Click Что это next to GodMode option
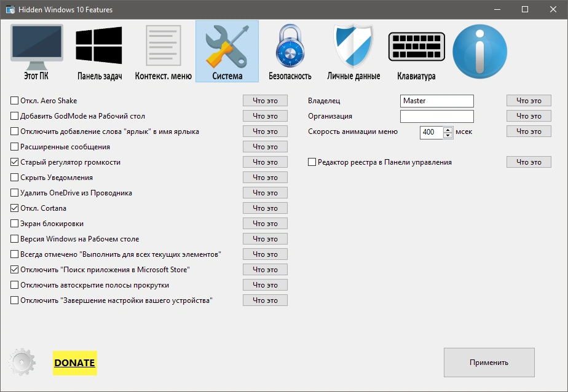 tap(265, 116)
